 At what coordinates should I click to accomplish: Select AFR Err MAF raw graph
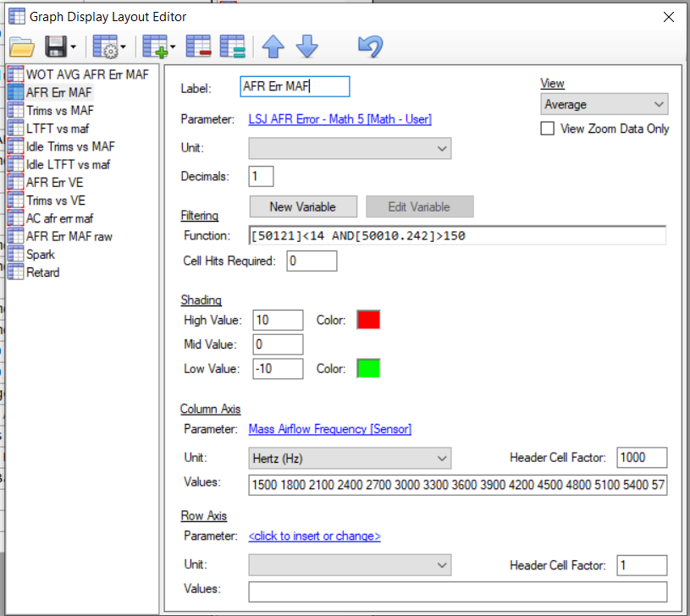click(69, 237)
